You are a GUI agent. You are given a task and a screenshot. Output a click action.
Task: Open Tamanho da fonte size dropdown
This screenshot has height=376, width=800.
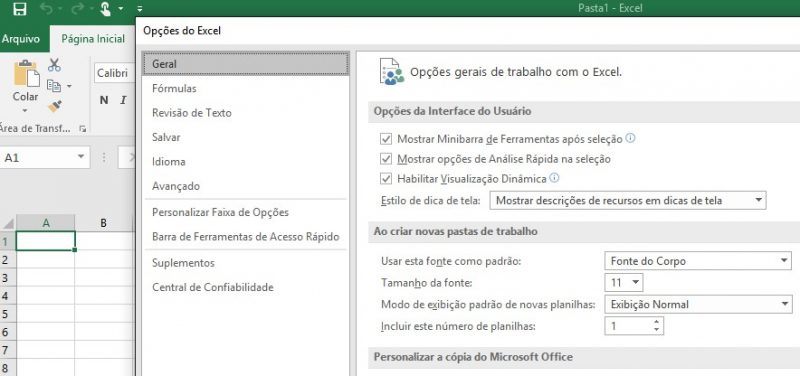click(623, 283)
